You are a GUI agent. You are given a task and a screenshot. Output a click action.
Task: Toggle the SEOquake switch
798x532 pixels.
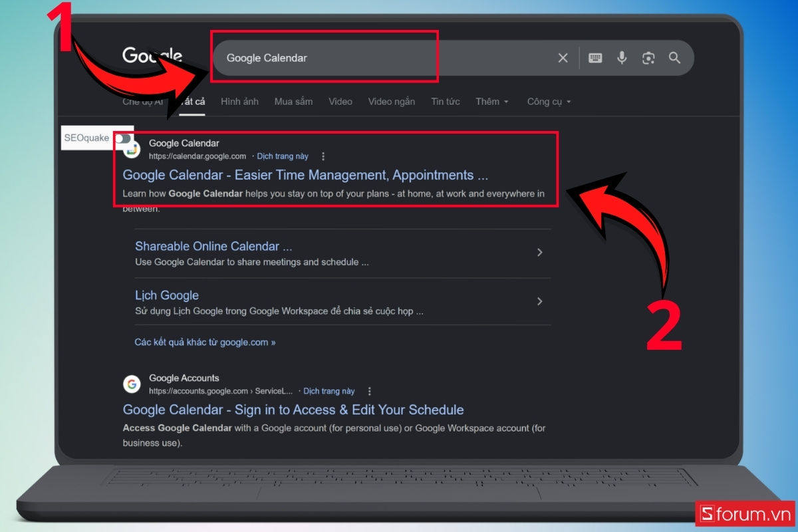(123, 138)
